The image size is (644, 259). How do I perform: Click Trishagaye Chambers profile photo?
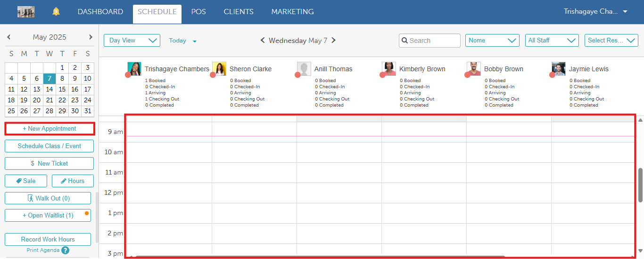134,69
